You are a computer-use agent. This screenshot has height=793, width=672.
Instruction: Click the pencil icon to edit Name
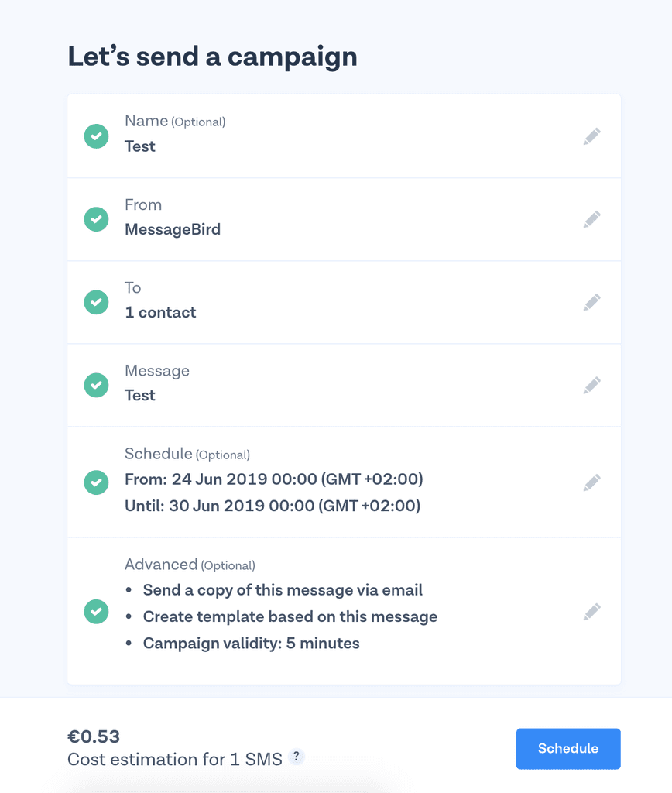point(591,136)
